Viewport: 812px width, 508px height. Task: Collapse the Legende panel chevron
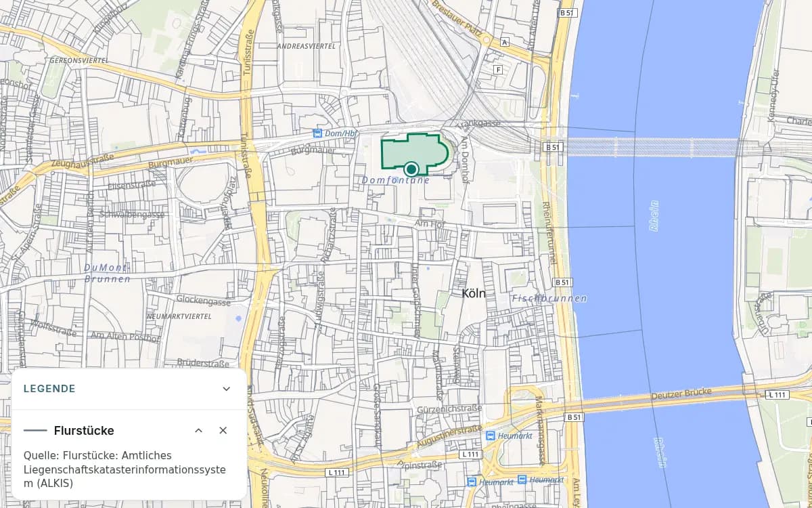227,389
